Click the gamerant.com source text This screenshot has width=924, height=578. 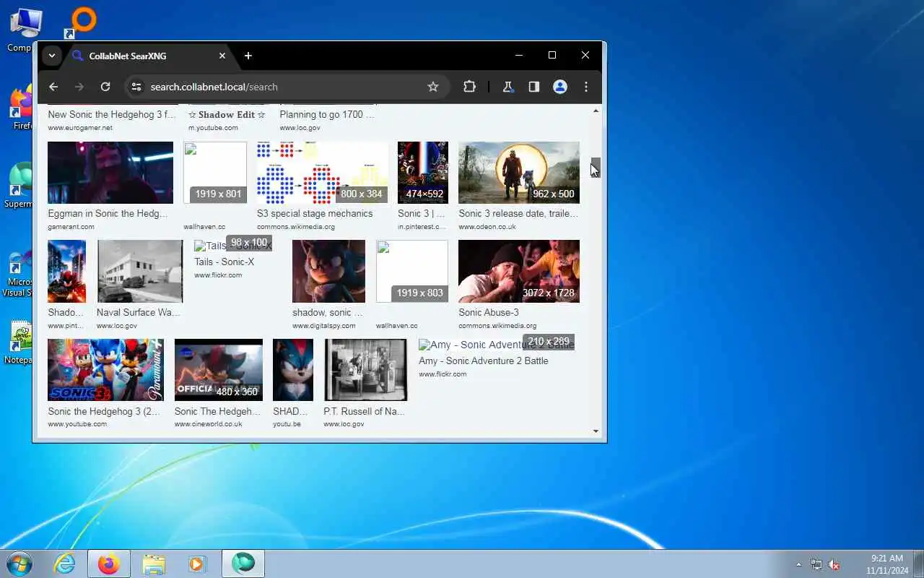pyautogui.click(x=71, y=227)
